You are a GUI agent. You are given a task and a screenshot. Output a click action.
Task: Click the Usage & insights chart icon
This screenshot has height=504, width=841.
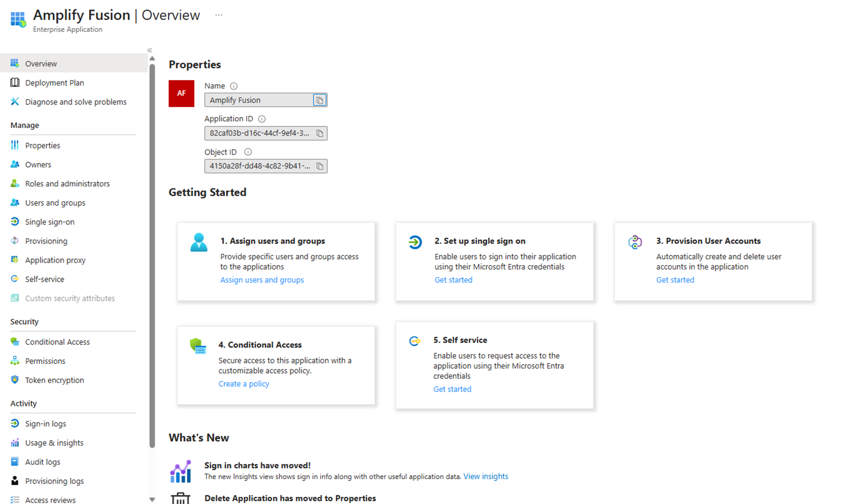15,442
